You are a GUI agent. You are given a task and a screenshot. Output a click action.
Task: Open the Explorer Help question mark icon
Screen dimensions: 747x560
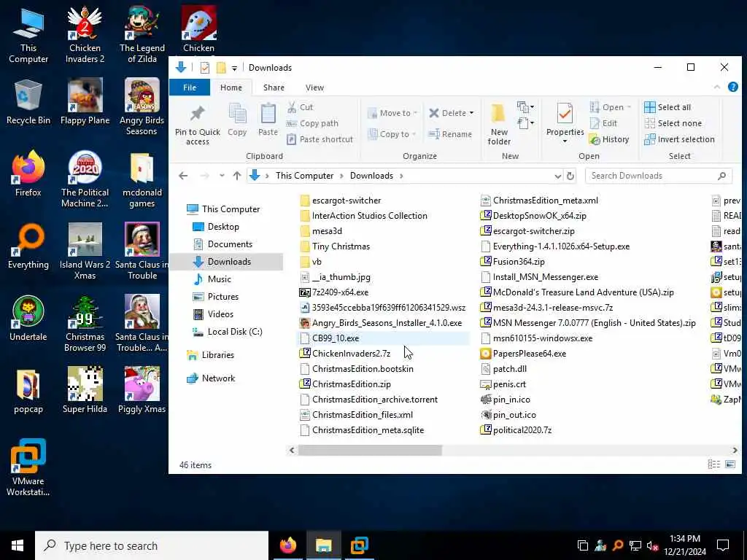coord(732,87)
